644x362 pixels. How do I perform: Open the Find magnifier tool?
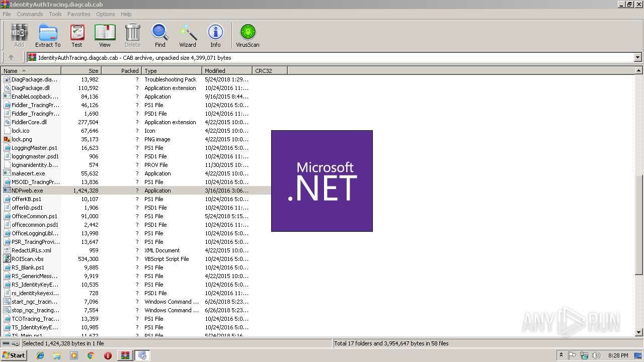160,35
